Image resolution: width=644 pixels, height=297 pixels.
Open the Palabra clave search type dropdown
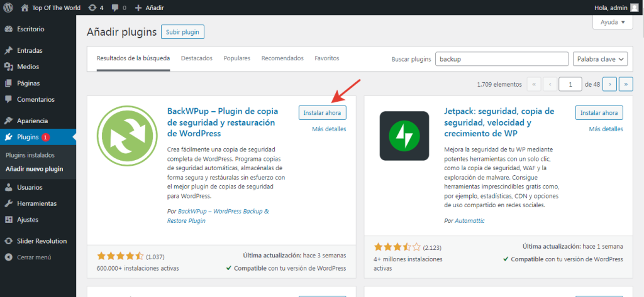pyautogui.click(x=600, y=58)
